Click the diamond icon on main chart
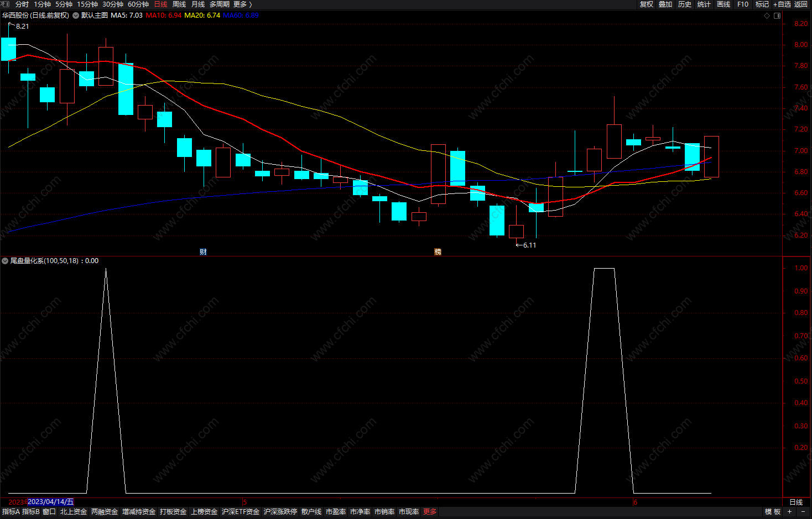This screenshot has height=519, width=812. pyautogui.click(x=767, y=15)
